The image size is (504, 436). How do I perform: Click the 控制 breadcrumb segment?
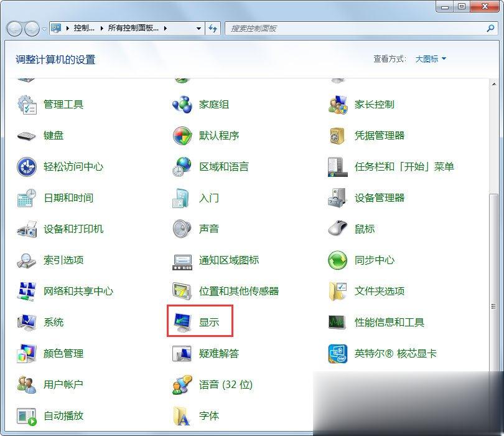point(84,28)
